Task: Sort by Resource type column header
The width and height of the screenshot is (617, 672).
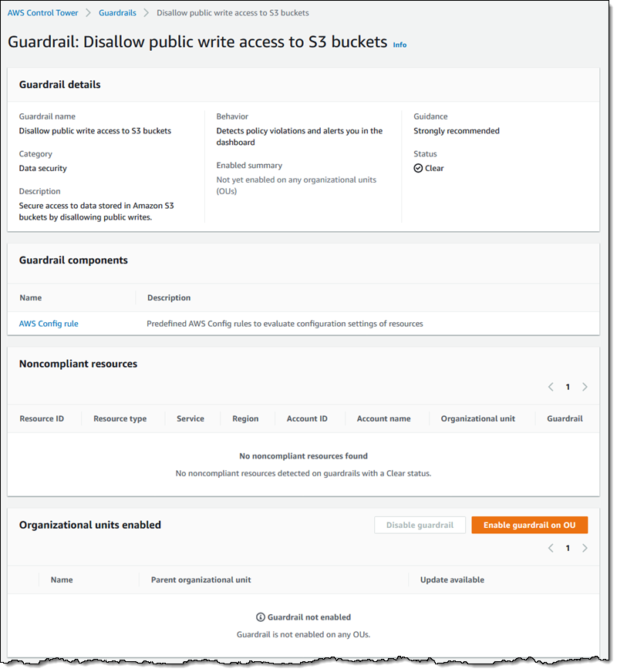Action: click(120, 418)
